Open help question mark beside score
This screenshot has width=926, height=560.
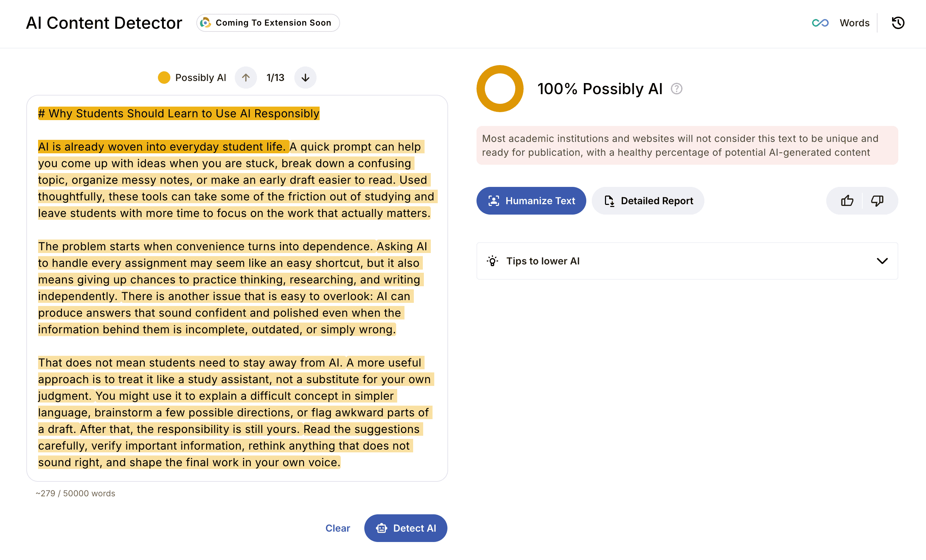click(676, 89)
